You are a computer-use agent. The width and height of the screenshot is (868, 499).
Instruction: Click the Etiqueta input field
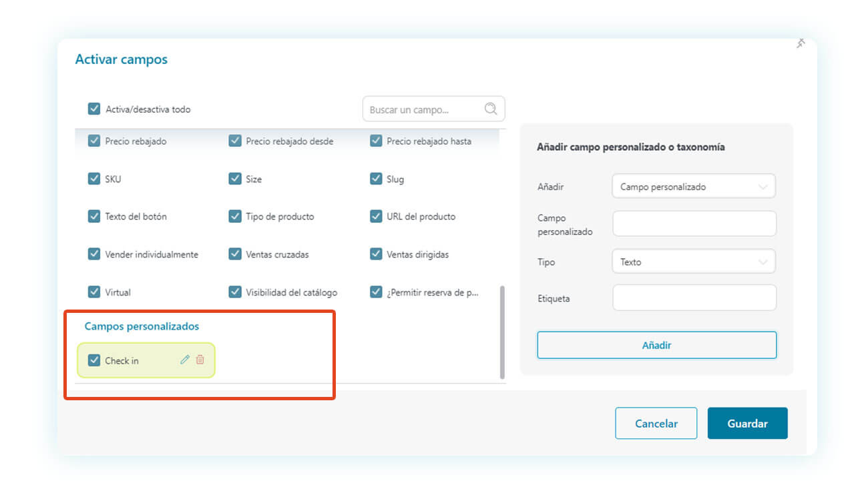694,298
